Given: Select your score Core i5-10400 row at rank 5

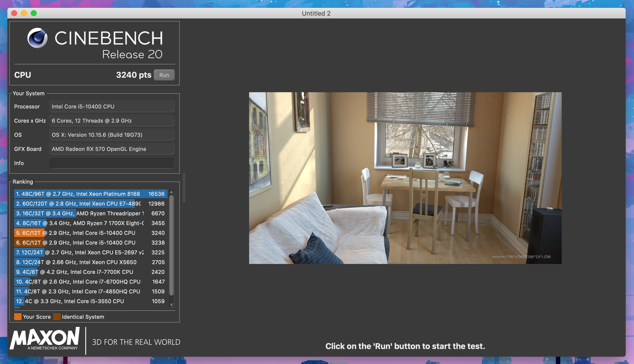Looking at the screenshot, I should pos(90,233).
